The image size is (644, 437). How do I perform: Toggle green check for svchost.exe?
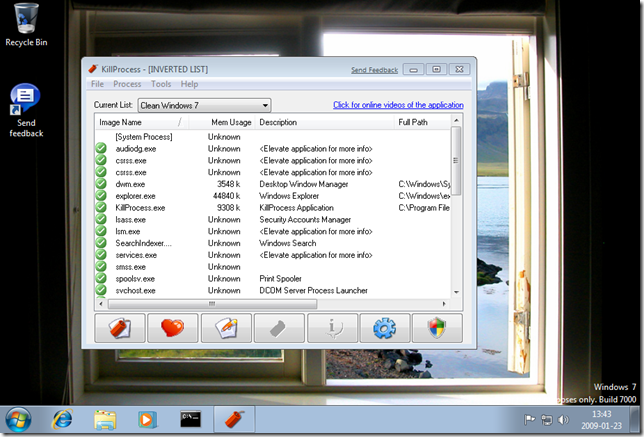coord(101,290)
